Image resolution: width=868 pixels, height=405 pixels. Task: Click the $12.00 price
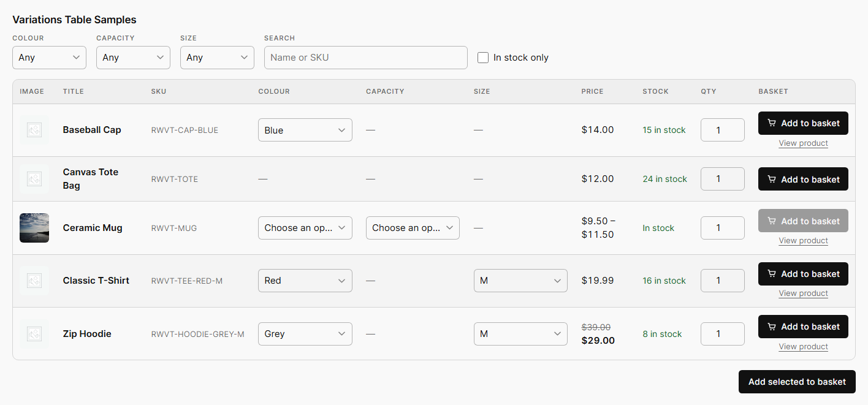(598, 179)
